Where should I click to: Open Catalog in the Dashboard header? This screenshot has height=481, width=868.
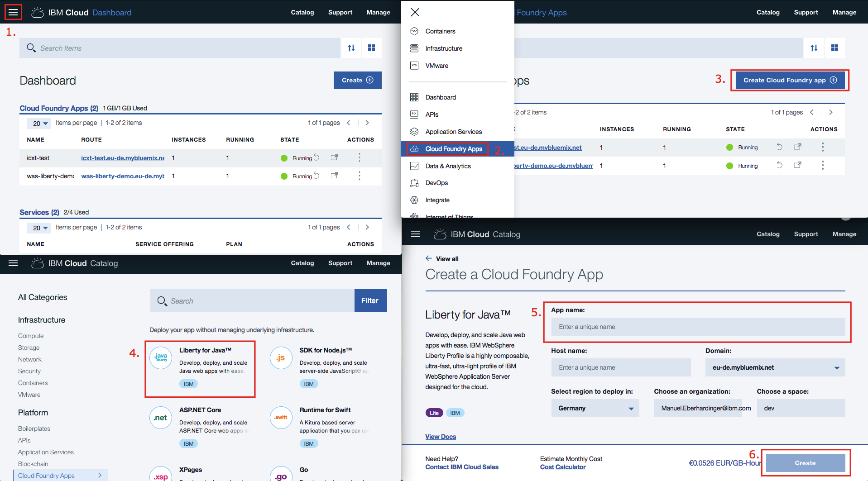pyautogui.click(x=302, y=12)
